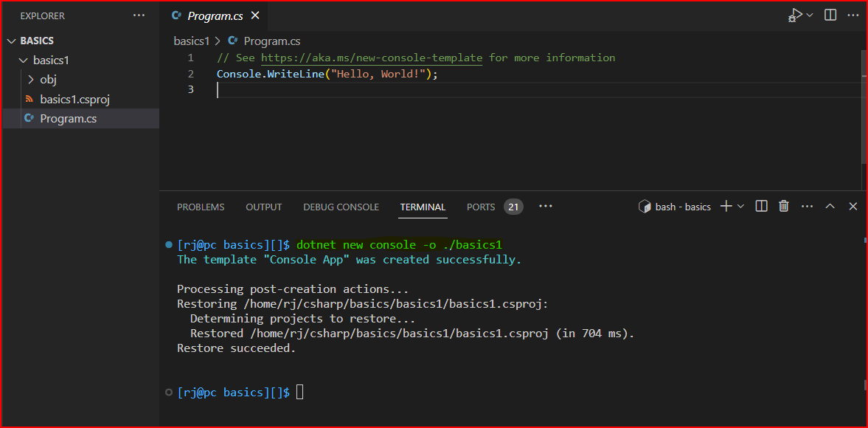Switch to the DEBUG CONSOLE tab
Screen dimensions: 868x428
click(x=341, y=207)
